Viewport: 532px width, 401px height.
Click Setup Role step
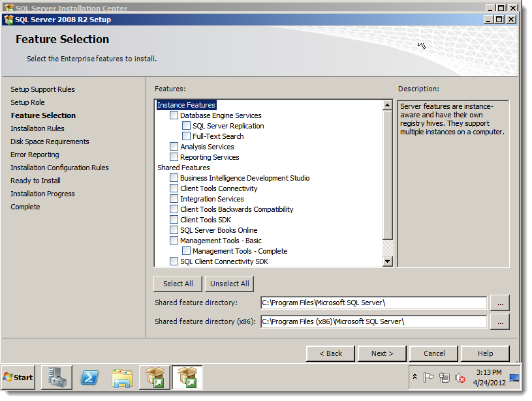tap(27, 102)
